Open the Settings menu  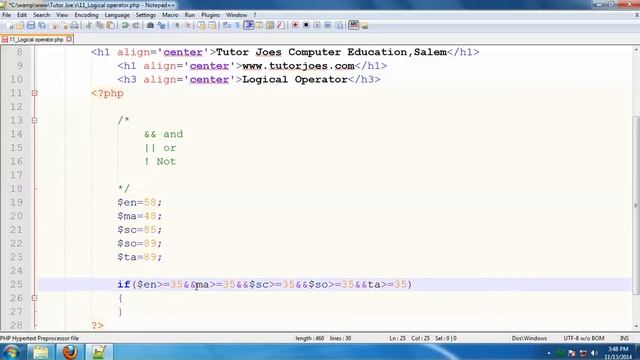146,15
